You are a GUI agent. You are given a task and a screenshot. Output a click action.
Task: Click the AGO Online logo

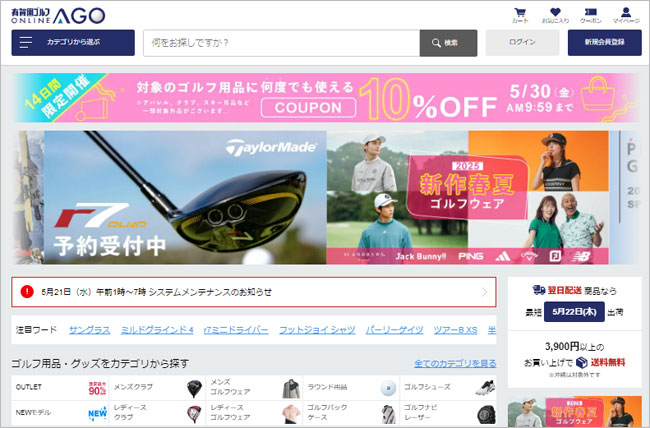coord(58,16)
